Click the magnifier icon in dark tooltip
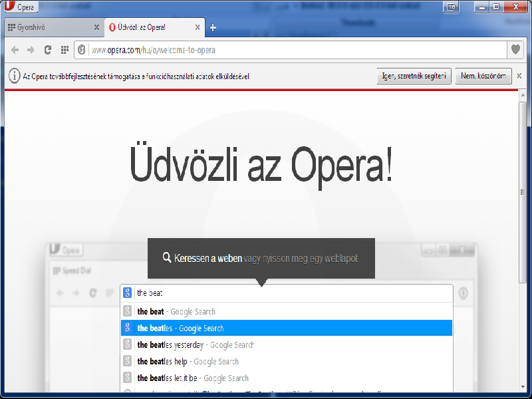This screenshot has height=399, width=532. pyautogui.click(x=167, y=257)
